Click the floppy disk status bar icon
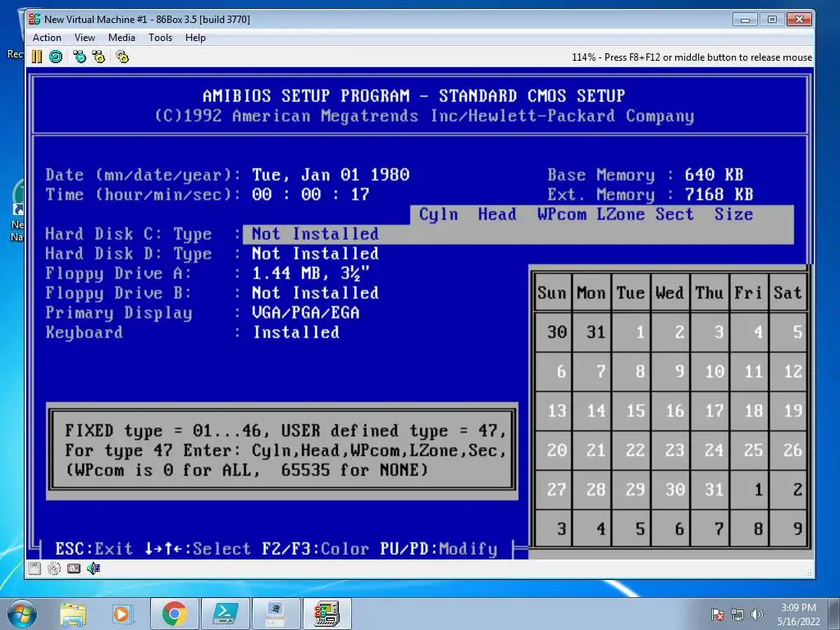The height and width of the screenshot is (630, 840). click(34, 568)
